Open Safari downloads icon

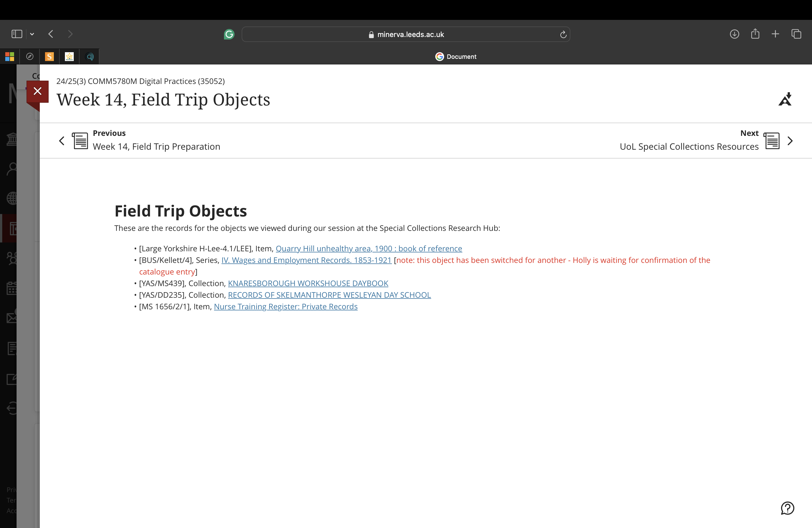pos(734,34)
